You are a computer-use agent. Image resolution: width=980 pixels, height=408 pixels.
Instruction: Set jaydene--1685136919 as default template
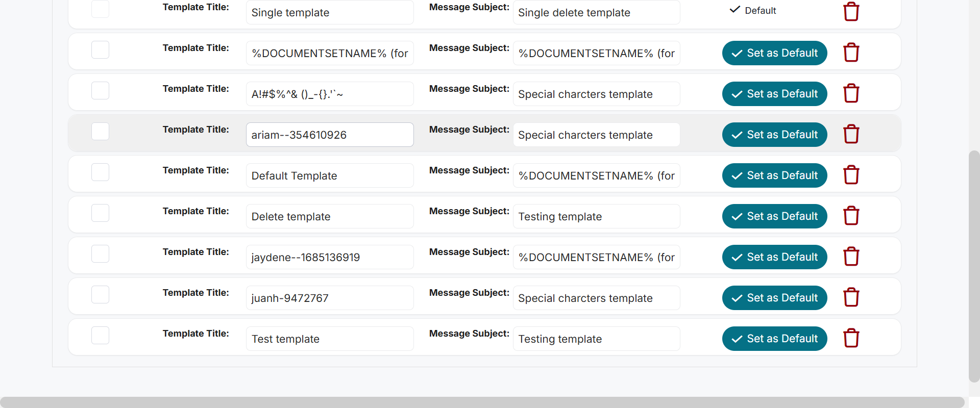pyautogui.click(x=774, y=257)
